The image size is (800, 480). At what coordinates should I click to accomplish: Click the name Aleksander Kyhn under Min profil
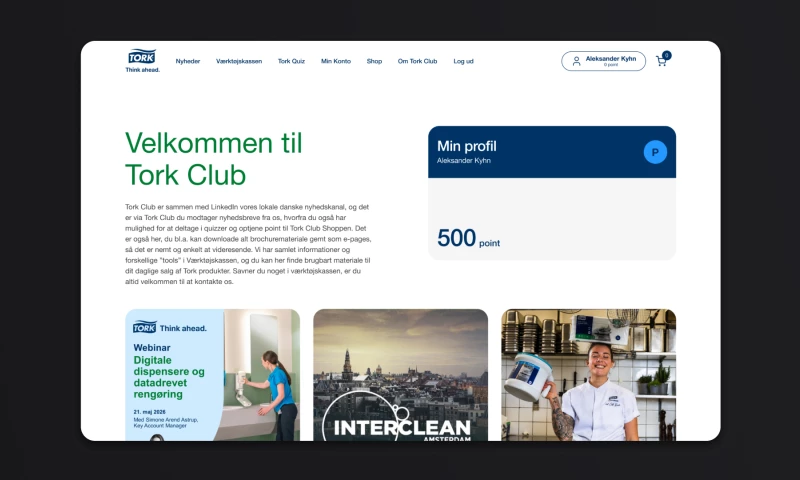(x=464, y=161)
